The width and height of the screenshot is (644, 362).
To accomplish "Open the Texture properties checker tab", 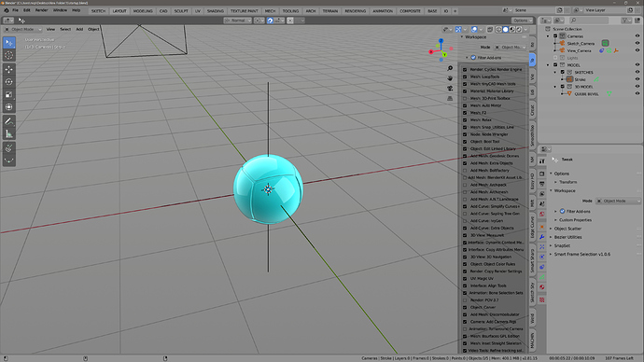I will [542, 300].
